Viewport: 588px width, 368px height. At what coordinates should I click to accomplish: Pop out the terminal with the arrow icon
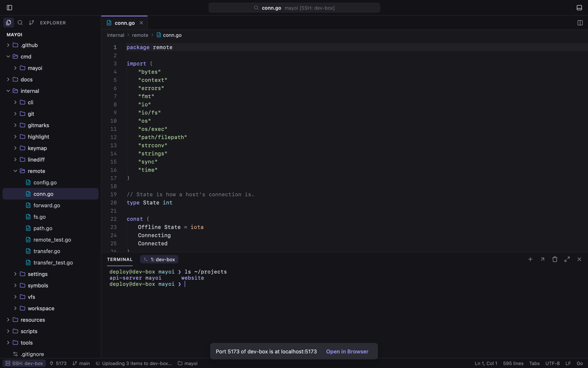tap(542, 259)
